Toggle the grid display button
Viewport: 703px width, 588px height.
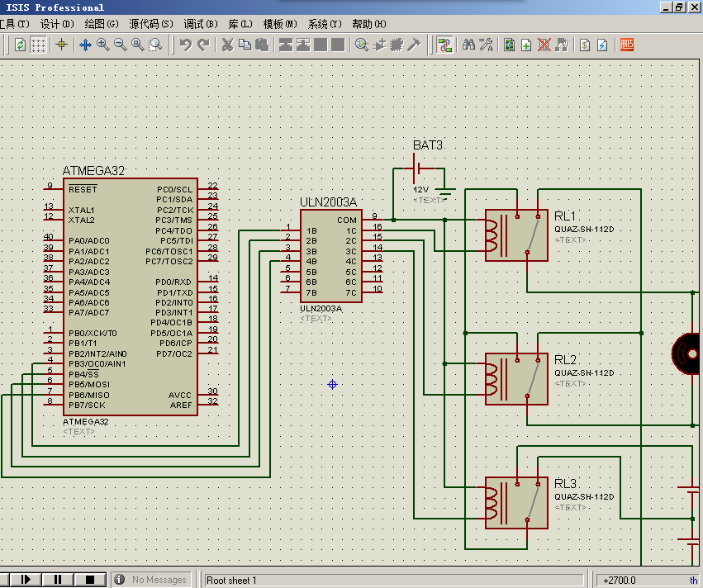pos(39,45)
